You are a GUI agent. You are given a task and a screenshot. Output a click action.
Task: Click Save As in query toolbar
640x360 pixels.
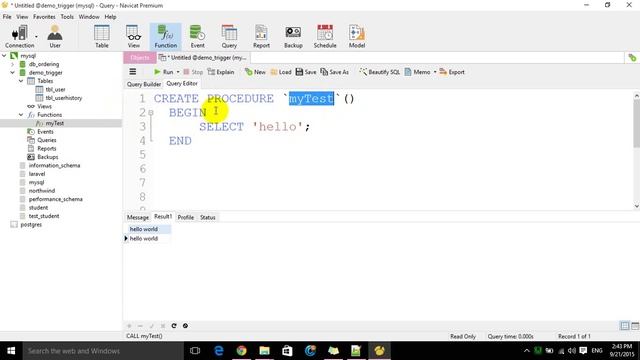point(334,72)
